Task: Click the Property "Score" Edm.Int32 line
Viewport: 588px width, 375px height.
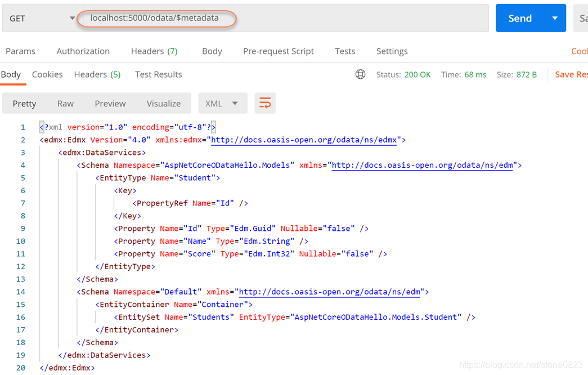Action: 250,254
